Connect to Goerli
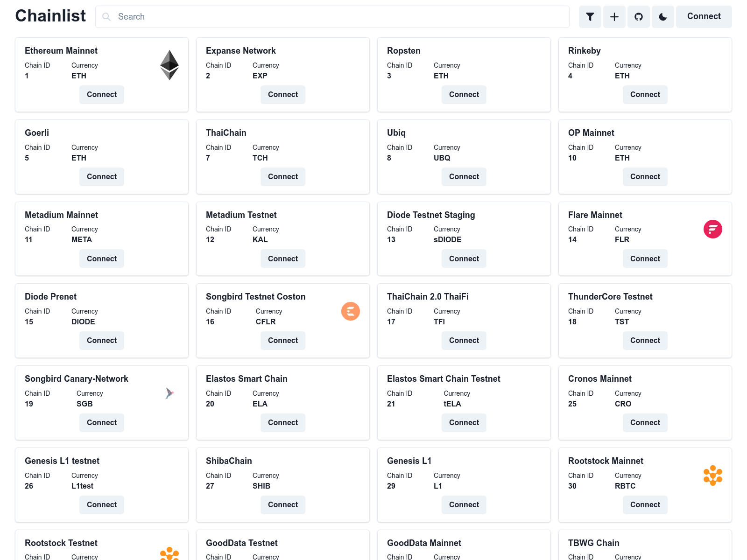The image size is (747, 560). (102, 177)
